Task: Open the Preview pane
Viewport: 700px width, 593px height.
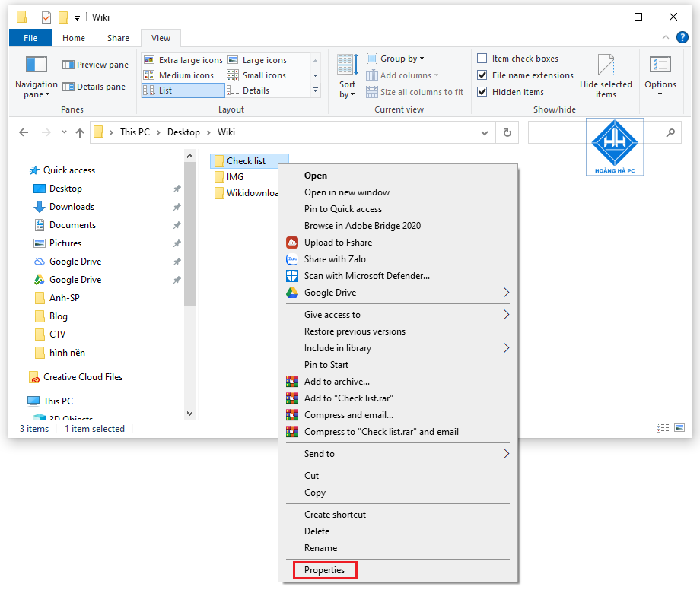Action: (x=95, y=64)
